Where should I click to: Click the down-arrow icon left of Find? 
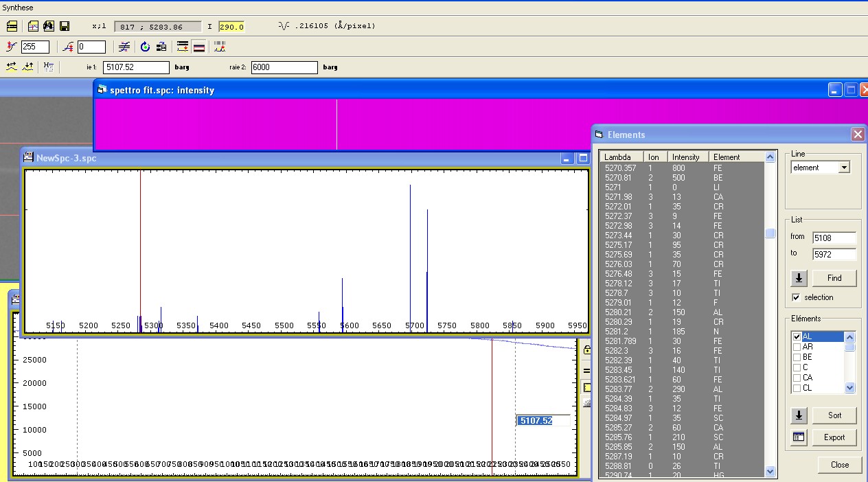pyautogui.click(x=799, y=278)
